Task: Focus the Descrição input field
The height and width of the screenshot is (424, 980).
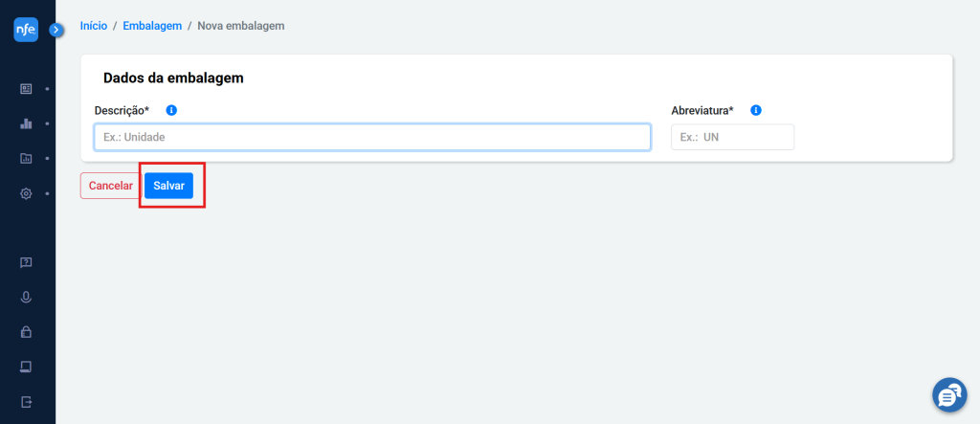Action: [372, 137]
